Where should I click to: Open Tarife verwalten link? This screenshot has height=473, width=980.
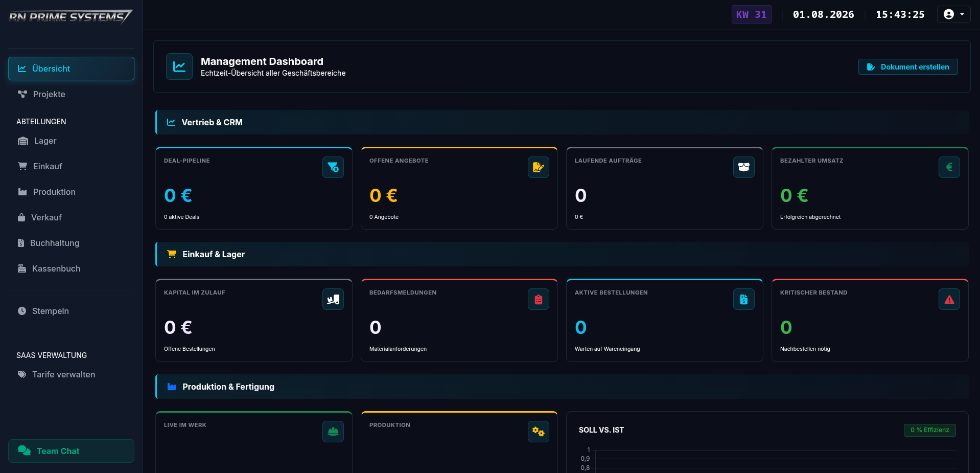[x=71, y=374]
